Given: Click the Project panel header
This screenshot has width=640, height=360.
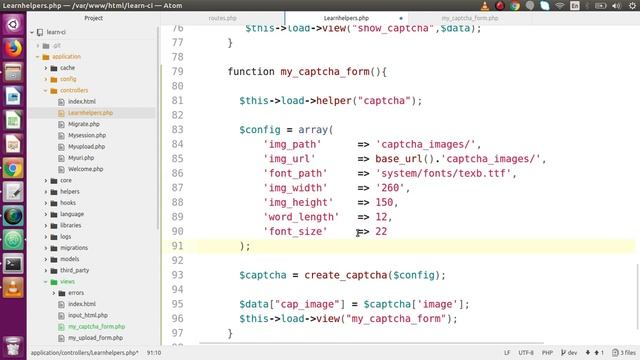Looking at the screenshot, I should click(93, 18).
